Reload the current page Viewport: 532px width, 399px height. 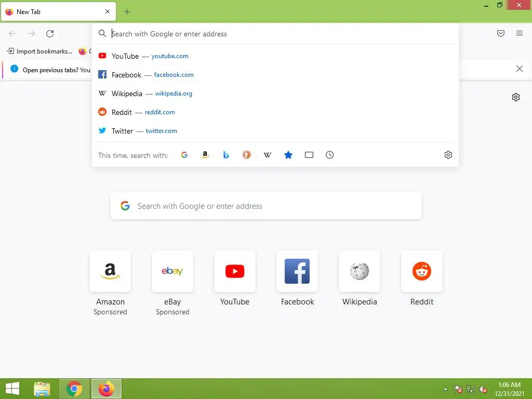tap(50, 33)
